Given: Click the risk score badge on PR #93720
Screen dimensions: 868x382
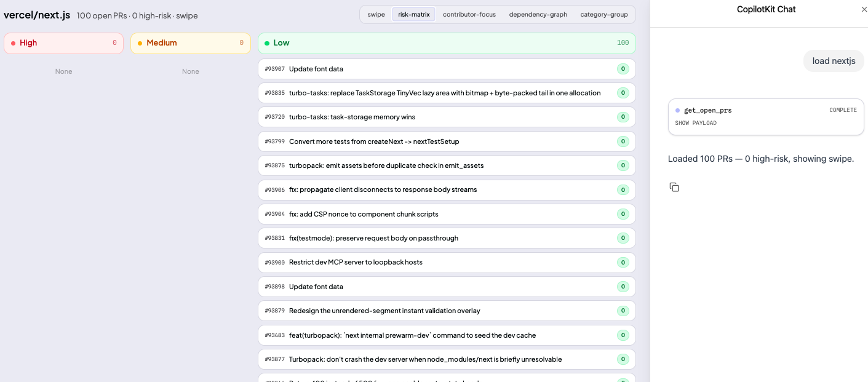Looking at the screenshot, I should (x=623, y=117).
